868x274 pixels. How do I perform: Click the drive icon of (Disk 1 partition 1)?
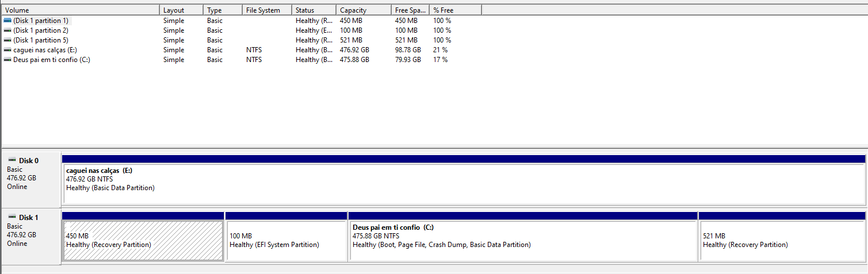pos(7,21)
